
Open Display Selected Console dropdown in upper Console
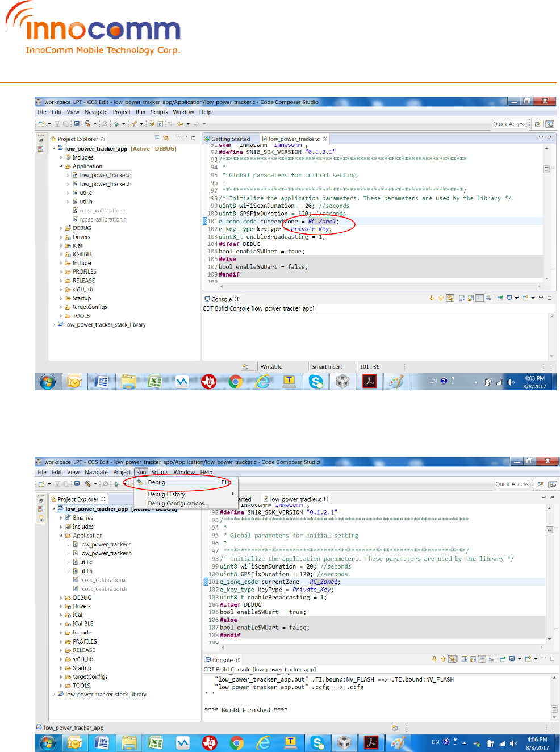[x=517, y=298]
